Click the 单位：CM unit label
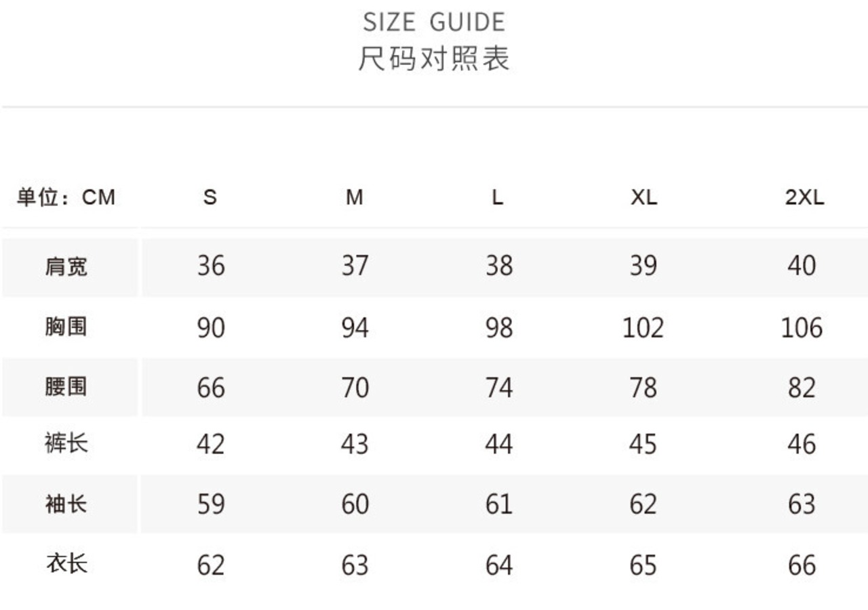868x610 pixels. 66,197
